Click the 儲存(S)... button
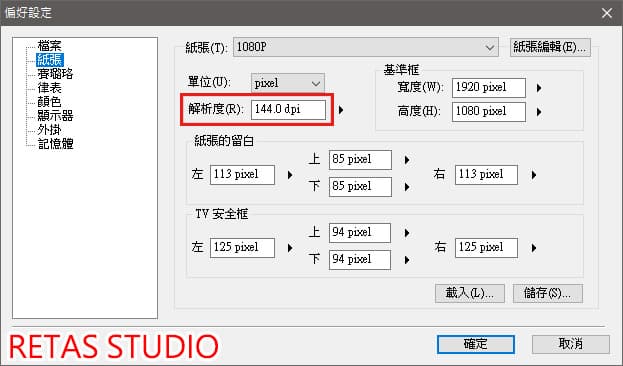The image size is (623, 366). pyautogui.click(x=548, y=293)
